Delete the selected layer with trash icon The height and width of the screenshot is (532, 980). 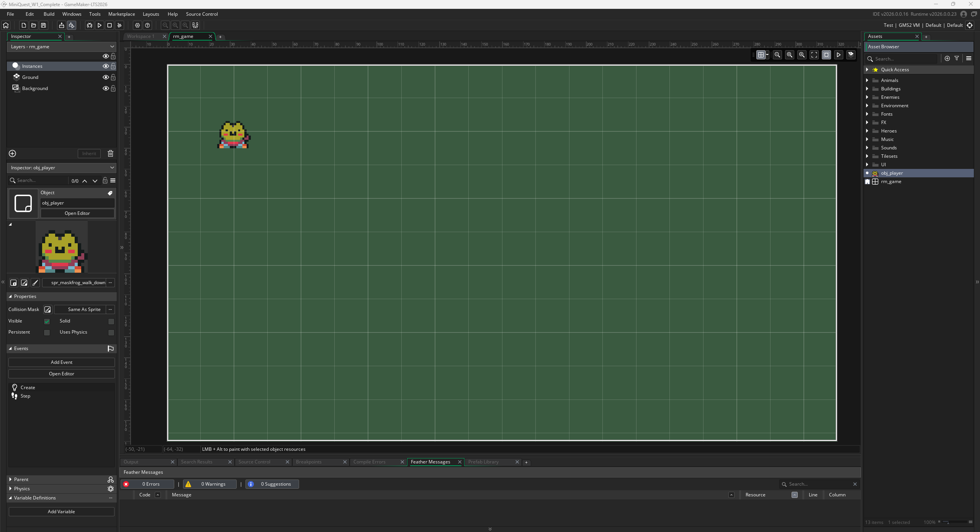pyautogui.click(x=110, y=154)
